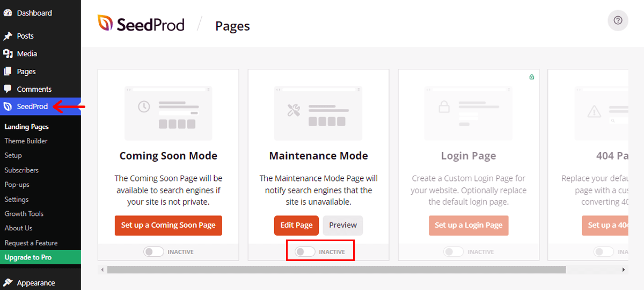Toggle Login Page active switch
This screenshot has height=290, width=644.
(x=453, y=252)
